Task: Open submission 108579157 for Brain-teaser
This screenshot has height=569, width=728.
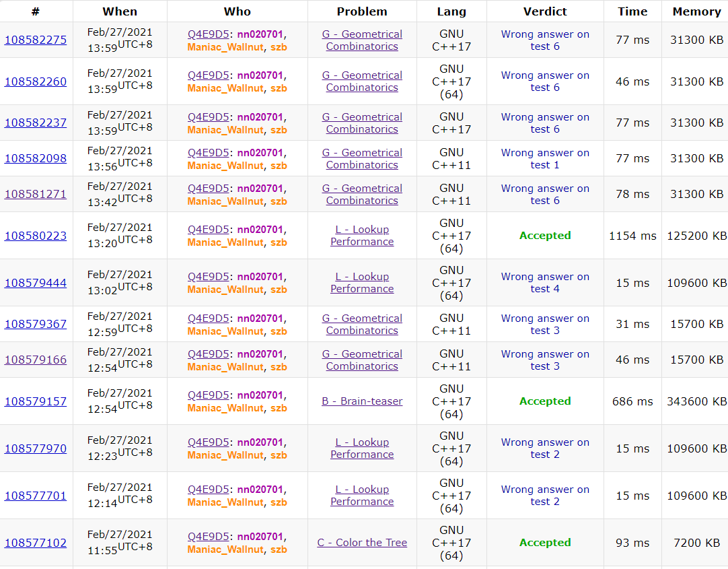Action: 36,401
